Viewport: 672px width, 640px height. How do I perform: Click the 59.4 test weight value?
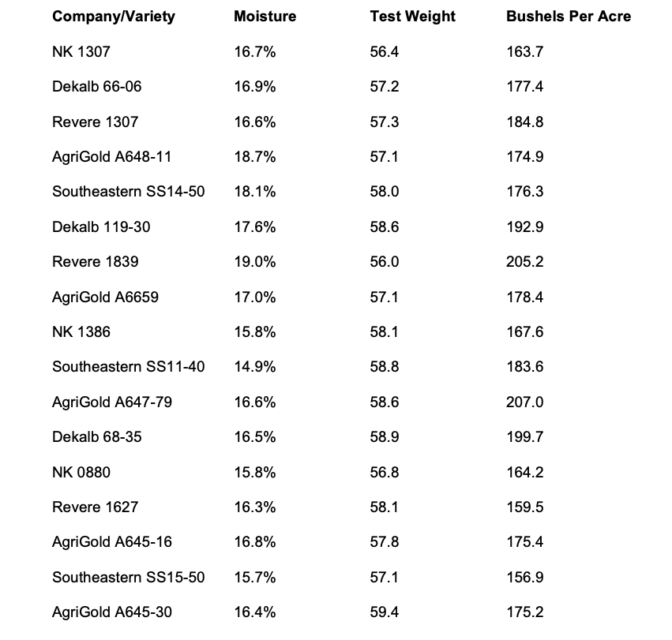[385, 612]
